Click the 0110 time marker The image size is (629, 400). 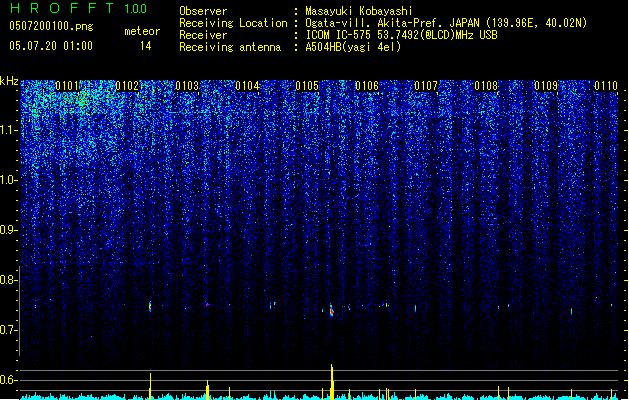pos(606,86)
